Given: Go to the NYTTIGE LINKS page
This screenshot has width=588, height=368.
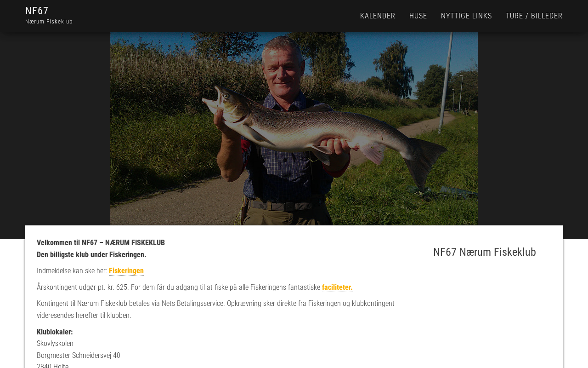Looking at the screenshot, I should [466, 16].
